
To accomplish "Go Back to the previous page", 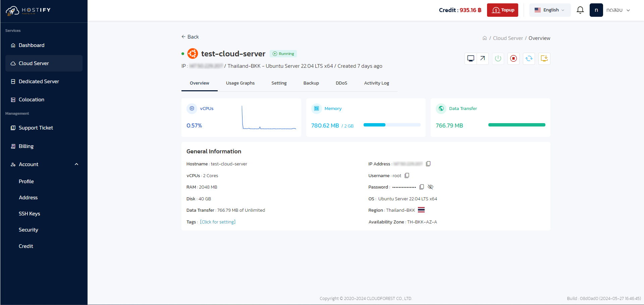I will coord(190,37).
